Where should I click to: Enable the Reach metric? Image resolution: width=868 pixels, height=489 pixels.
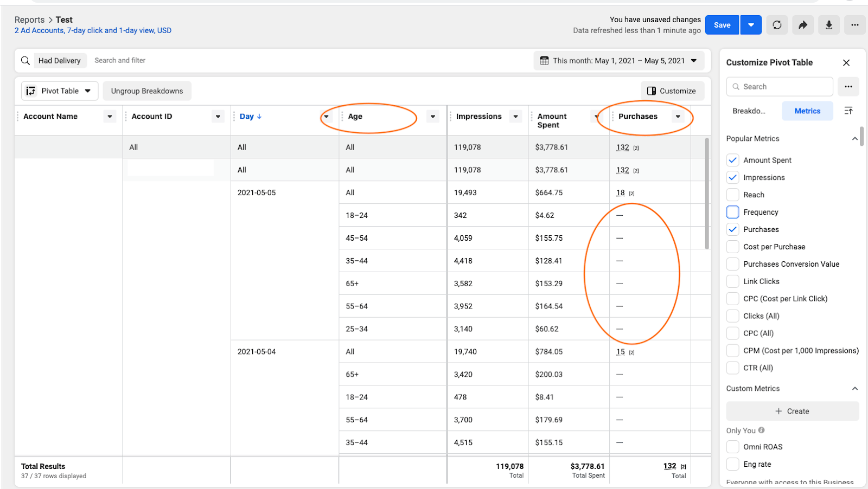732,195
